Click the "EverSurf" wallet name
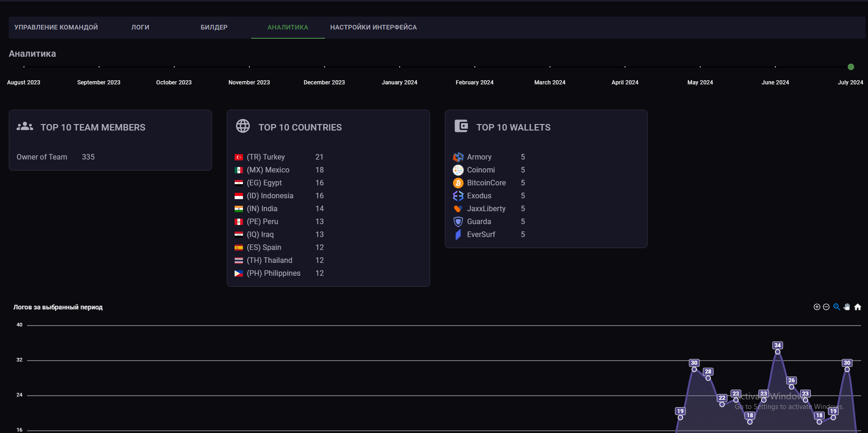 point(481,235)
